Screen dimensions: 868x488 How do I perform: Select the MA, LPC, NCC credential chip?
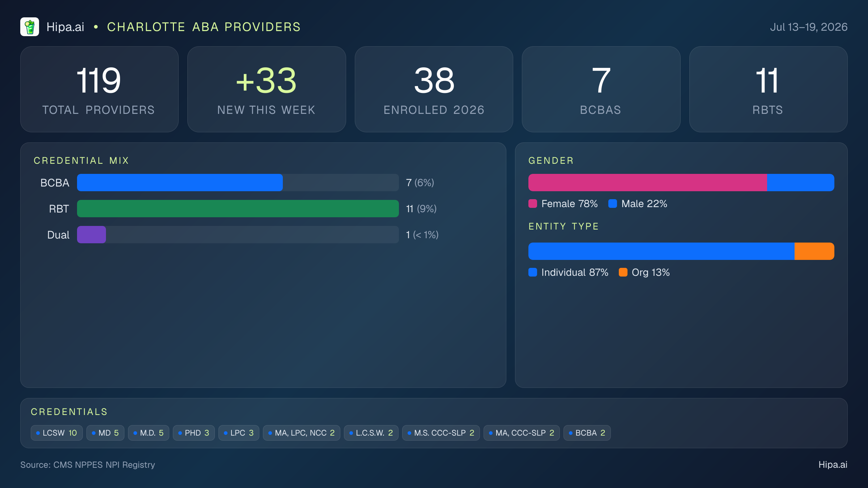click(x=302, y=433)
